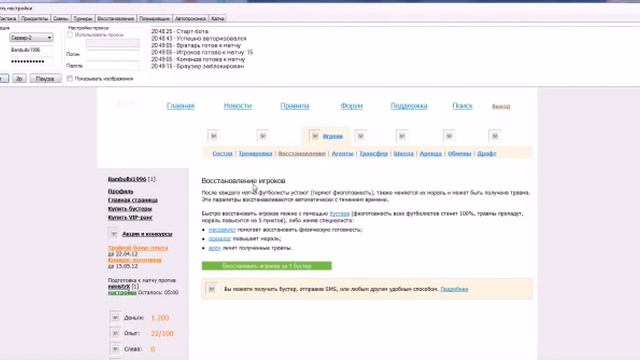Toggle the Показывать изображения checkbox
The image size is (640, 360).
70,78
